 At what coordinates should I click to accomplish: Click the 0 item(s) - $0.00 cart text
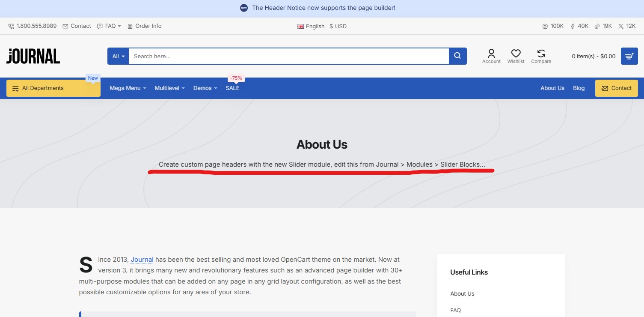(x=594, y=56)
